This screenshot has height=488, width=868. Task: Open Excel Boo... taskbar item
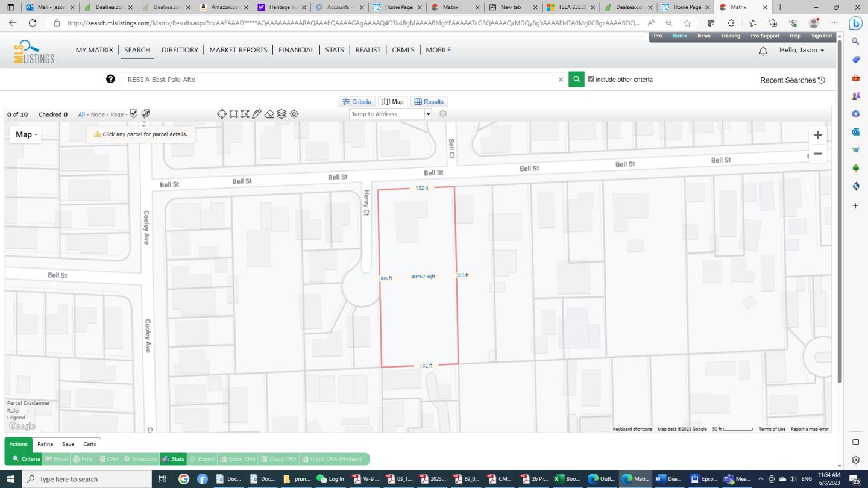(x=567, y=479)
